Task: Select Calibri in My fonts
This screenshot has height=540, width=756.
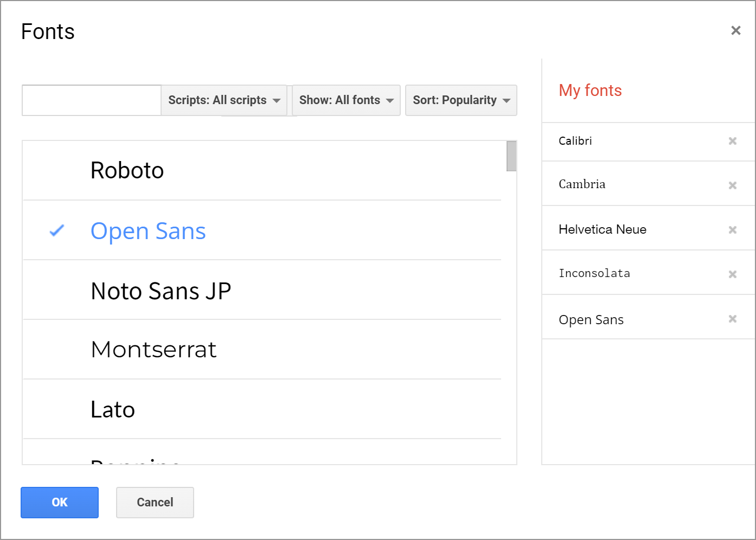Action: (x=649, y=142)
